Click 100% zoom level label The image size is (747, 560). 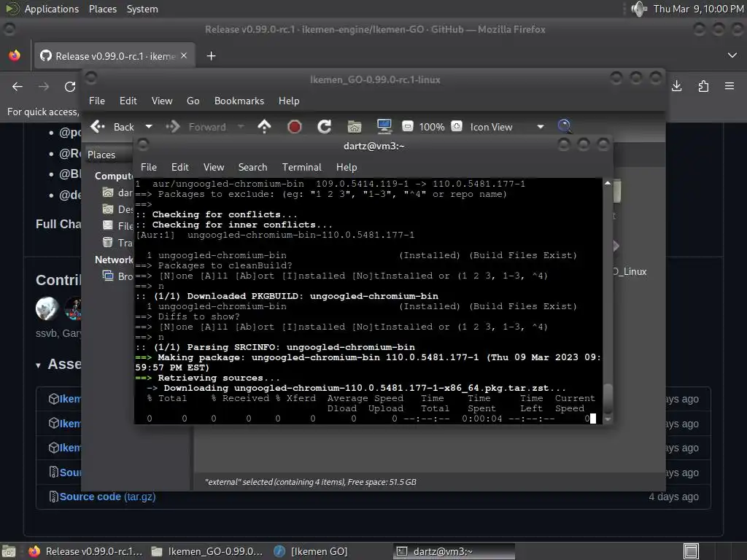432,127
